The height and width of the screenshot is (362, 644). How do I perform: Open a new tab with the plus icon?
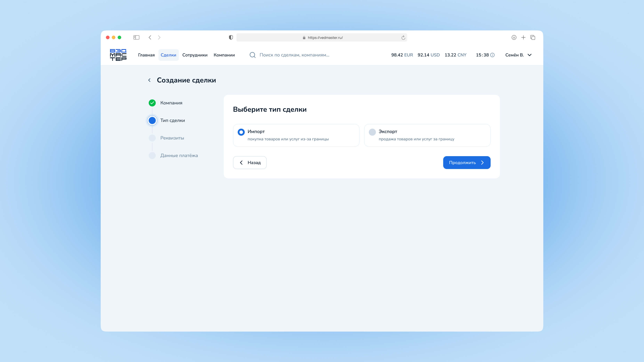click(523, 37)
